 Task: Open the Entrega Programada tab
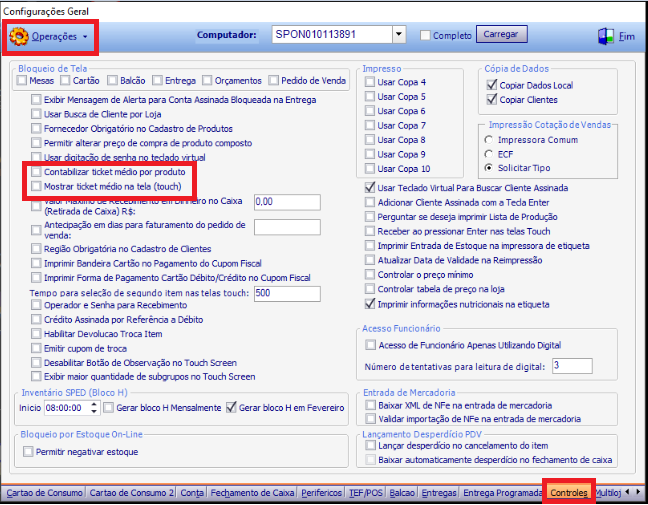[502, 493]
